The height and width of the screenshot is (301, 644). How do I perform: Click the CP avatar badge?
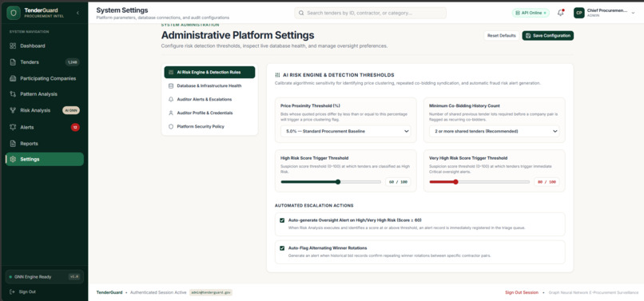point(579,13)
